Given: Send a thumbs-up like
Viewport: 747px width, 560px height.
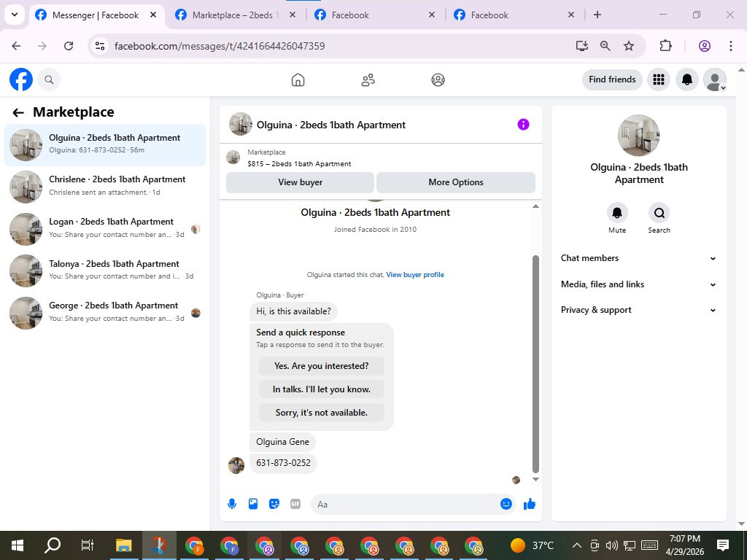Looking at the screenshot, I should pos(530,504).
